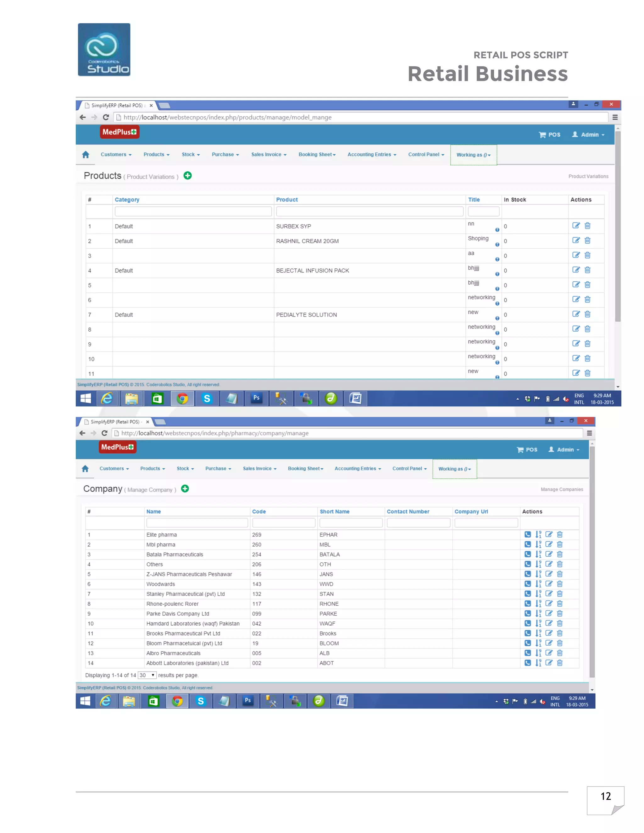Go to home icon in products window
This screenshot has height=833, width=644.
click(x=86, y=154)
